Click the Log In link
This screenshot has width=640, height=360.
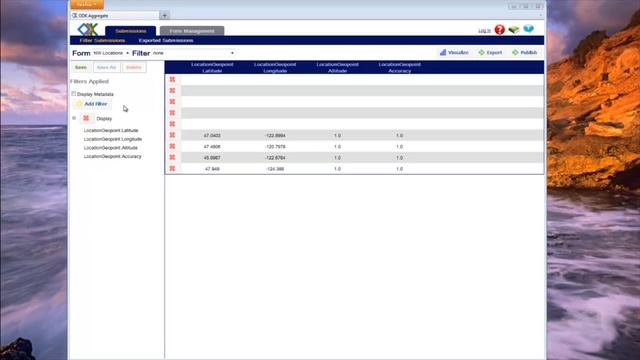click(484, 31)
